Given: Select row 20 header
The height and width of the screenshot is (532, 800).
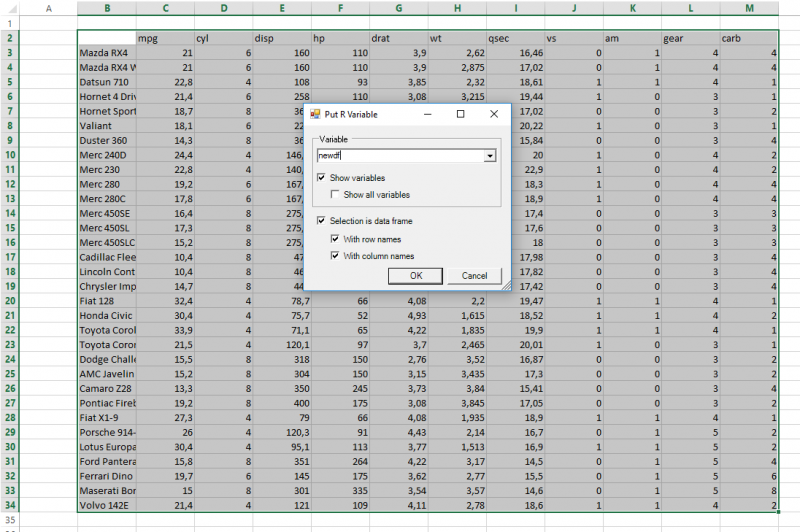Looking at the screenshot, I should 10,301.
